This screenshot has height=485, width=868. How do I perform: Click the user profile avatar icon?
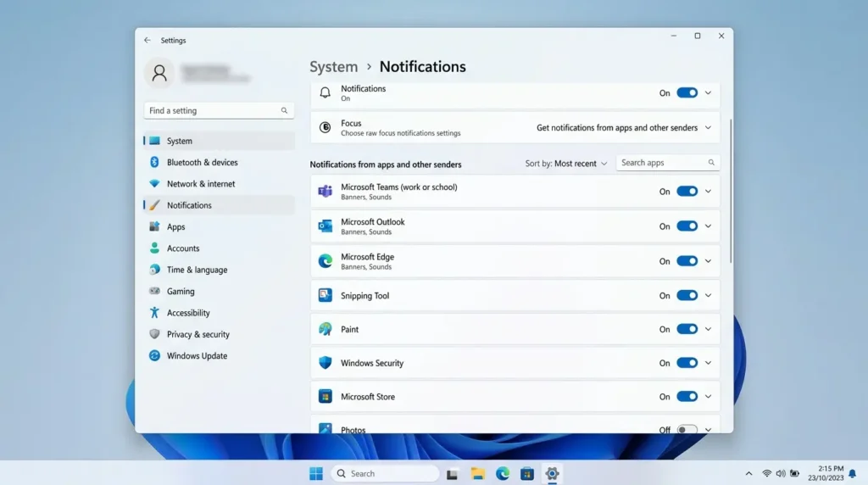[159, 73]
